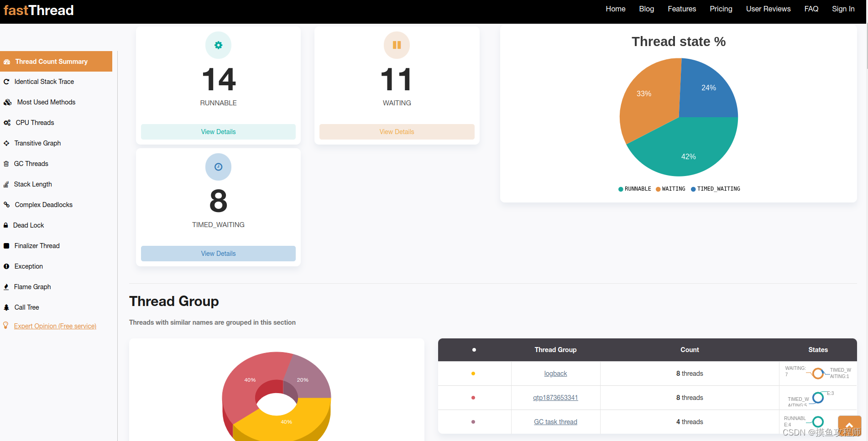The image size is (868, 441).
Task: Click the States column header
Action: pyautogui.click(x=818, y=350)
